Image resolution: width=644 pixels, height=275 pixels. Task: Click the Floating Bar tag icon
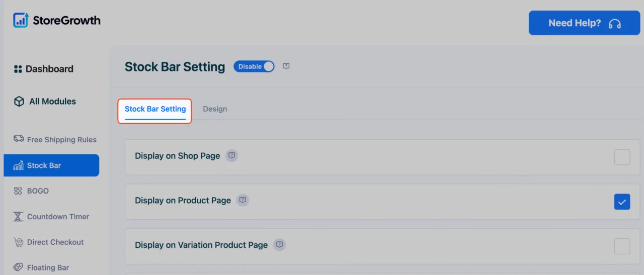(x=19, y=267)
